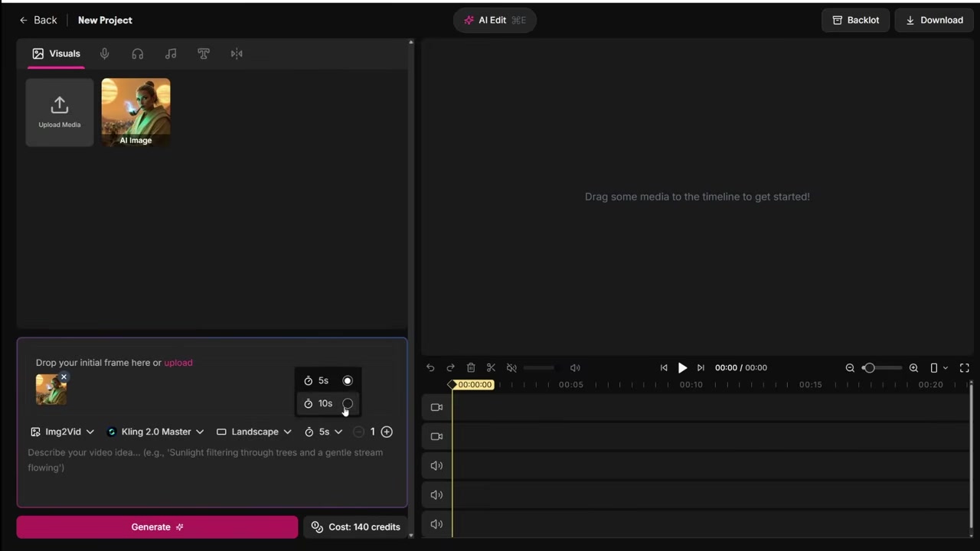Adjust the clip volume slider
This screenshot has height=551, width=980.
pos(539,368)
